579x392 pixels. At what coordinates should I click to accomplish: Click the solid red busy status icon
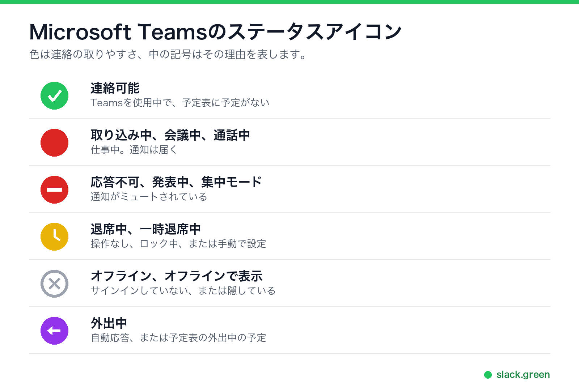point(54,142)
